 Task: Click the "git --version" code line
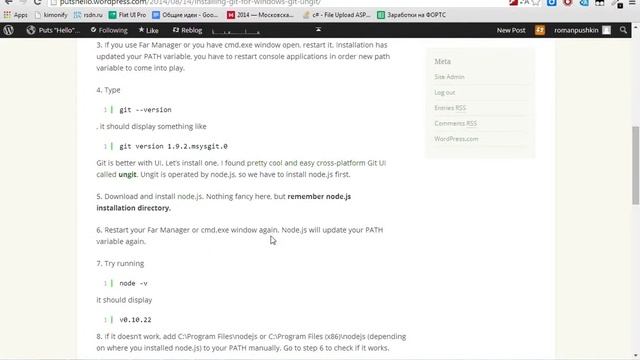(145, 110)
